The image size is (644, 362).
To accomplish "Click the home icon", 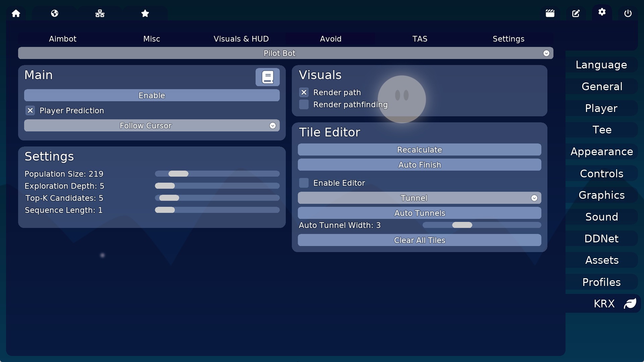I will pos(16,13).
